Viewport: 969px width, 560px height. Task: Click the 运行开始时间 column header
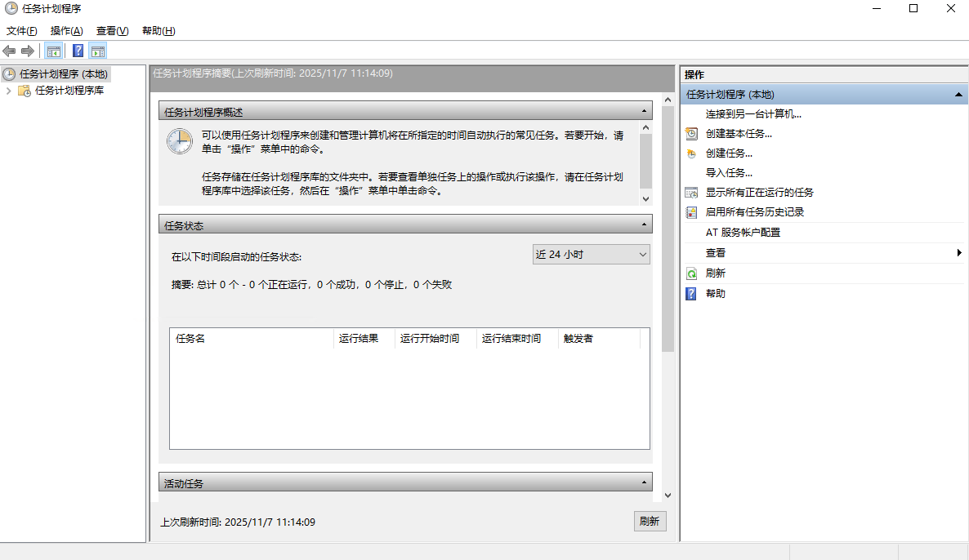pos(435,338)
